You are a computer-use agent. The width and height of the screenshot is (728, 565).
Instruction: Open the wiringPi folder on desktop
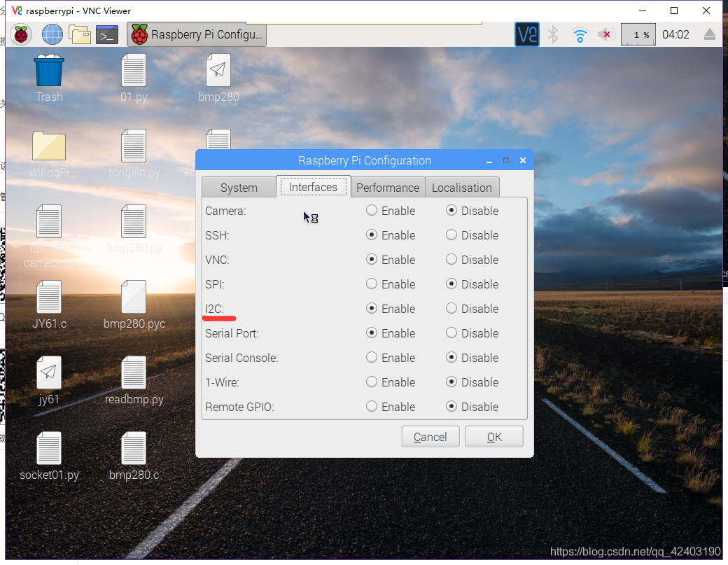pyautogui.click(x=49, y=154)
